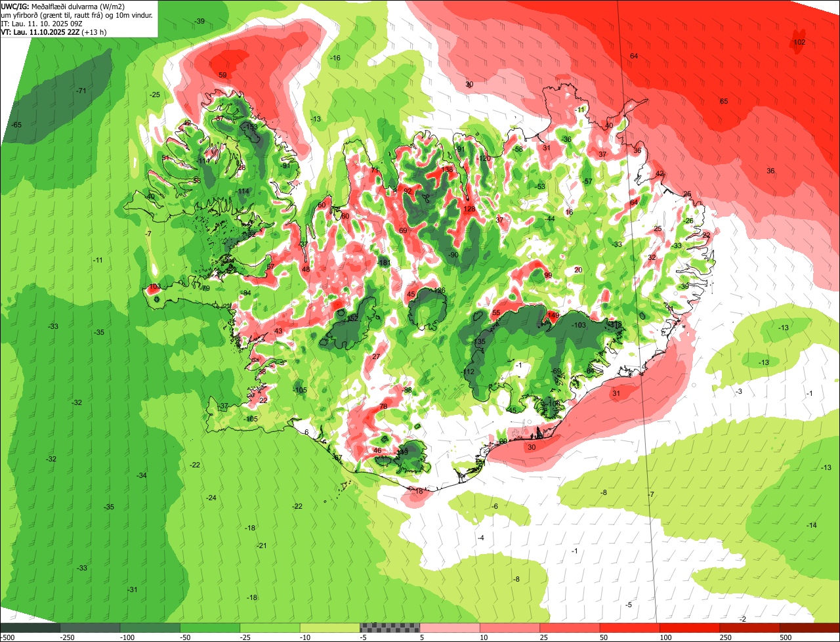Viewport: 840px width, 642px height.
Task: Click the checkered legend swatch between -5 and 5
Action: 390,628
